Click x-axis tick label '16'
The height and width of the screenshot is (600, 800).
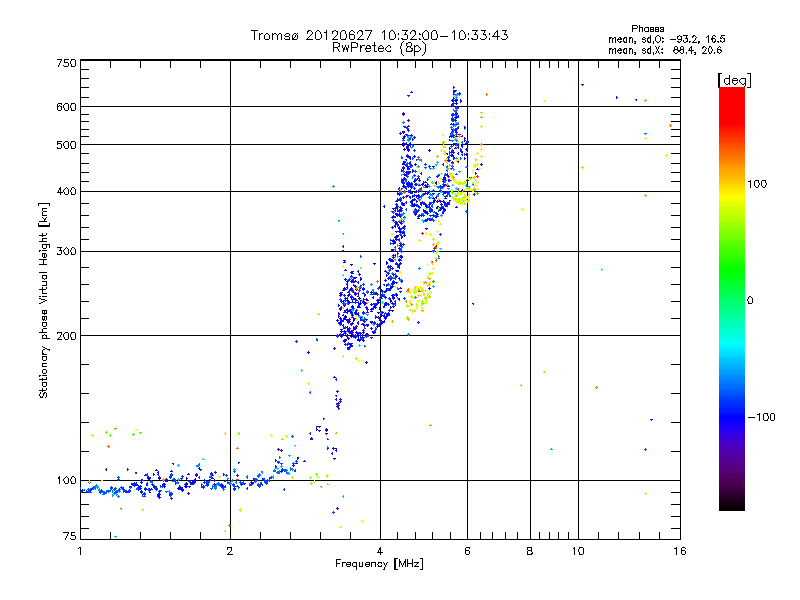[x=680, y=551]
